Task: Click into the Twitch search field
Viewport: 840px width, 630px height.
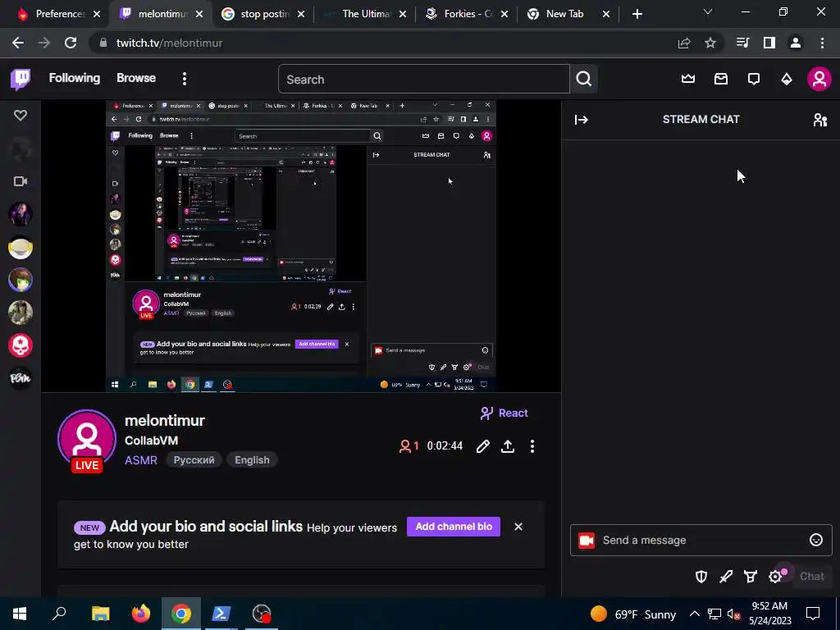Action: tap(424, 80)
